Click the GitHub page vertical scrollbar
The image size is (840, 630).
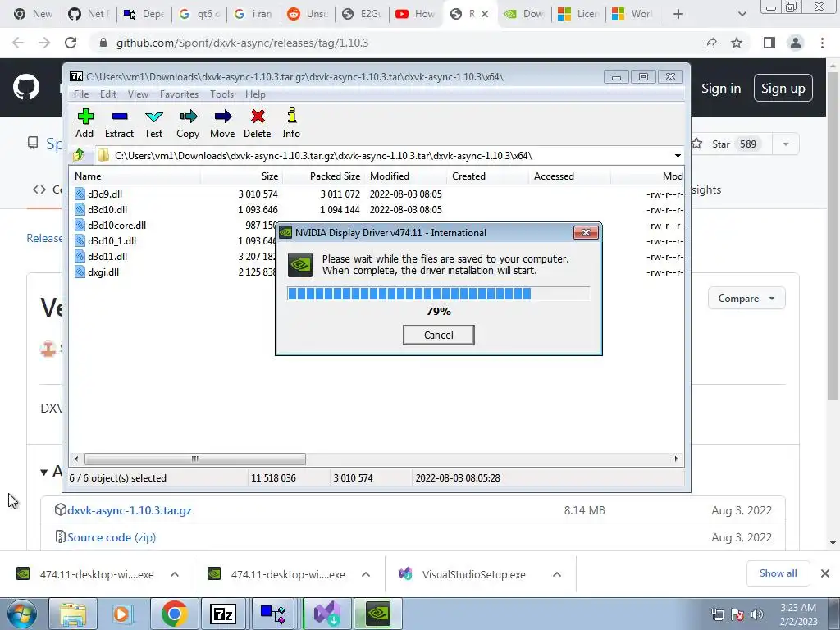[x=833, y=235]
